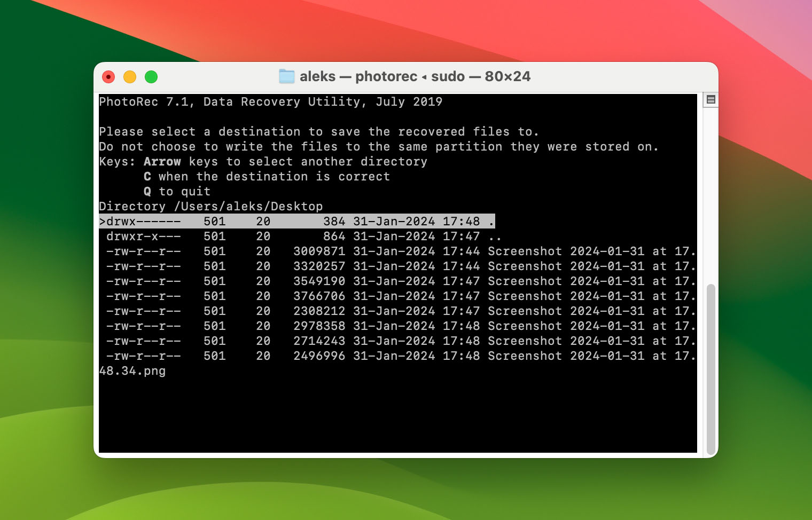Click the screenshot file sized 2978358

[x=398, y=326]
